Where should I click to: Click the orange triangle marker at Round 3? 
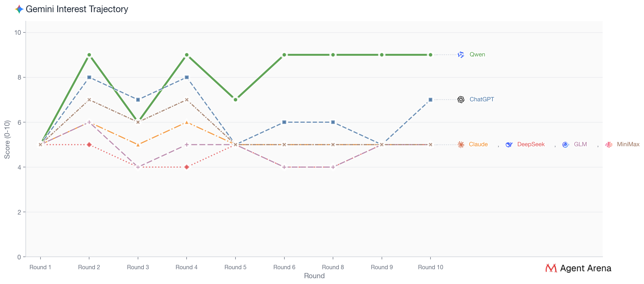pyautogui.click(x=138, y=145)
